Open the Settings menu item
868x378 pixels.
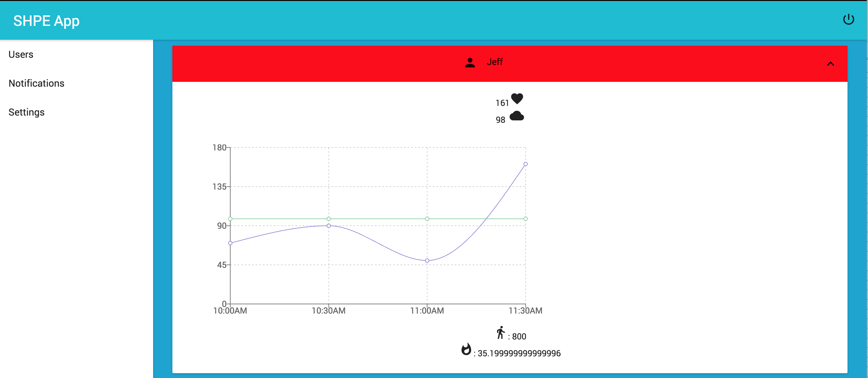point(26,112)
